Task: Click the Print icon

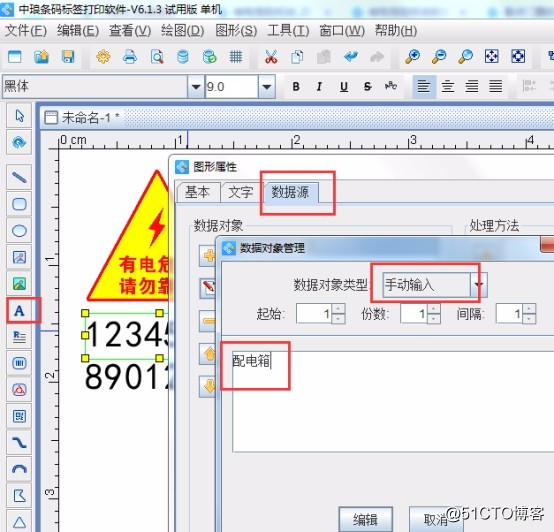Action: tap(130, 57)
